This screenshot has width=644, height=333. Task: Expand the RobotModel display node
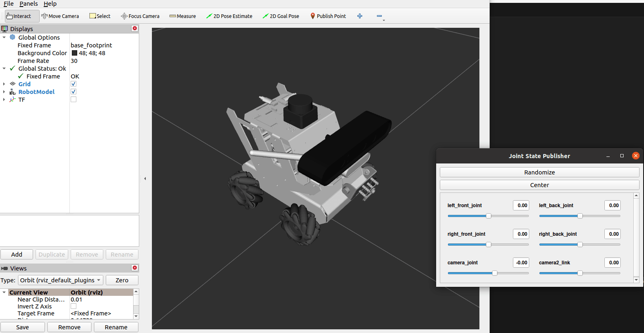(x=4, y=92)
